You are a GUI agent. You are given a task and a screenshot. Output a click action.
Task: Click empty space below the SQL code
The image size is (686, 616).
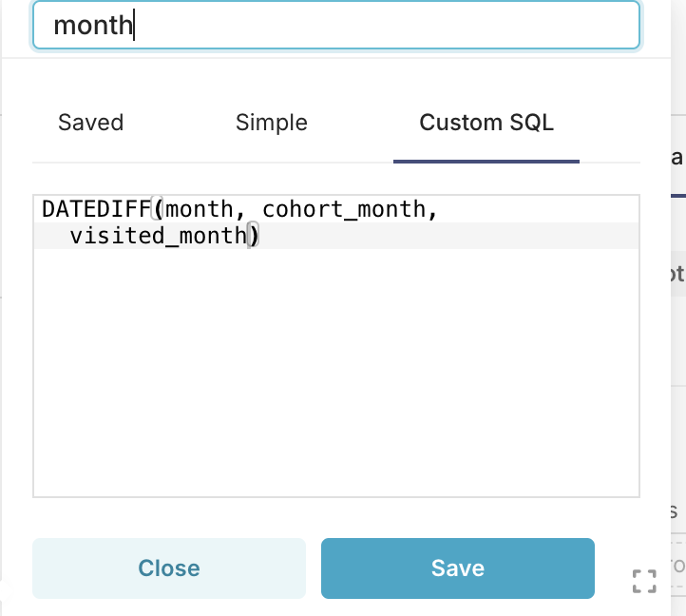pos(336,380)
